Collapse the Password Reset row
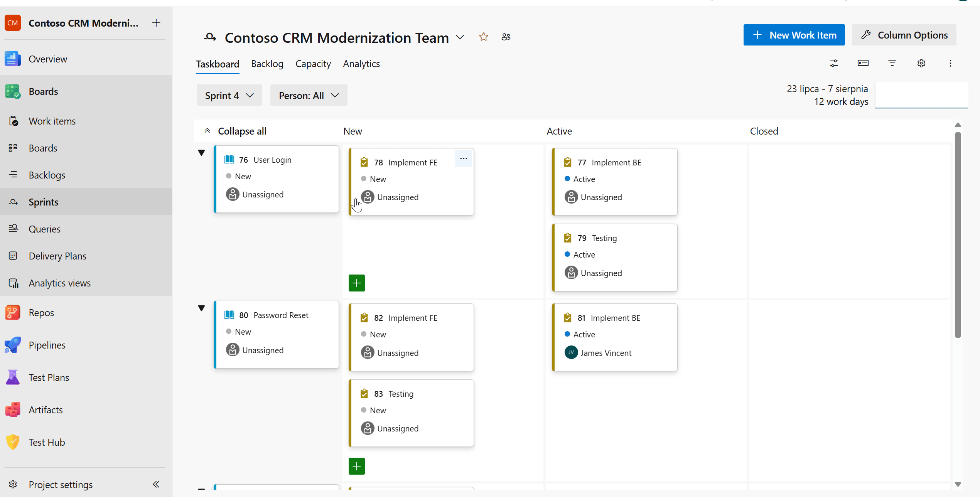 201,308
